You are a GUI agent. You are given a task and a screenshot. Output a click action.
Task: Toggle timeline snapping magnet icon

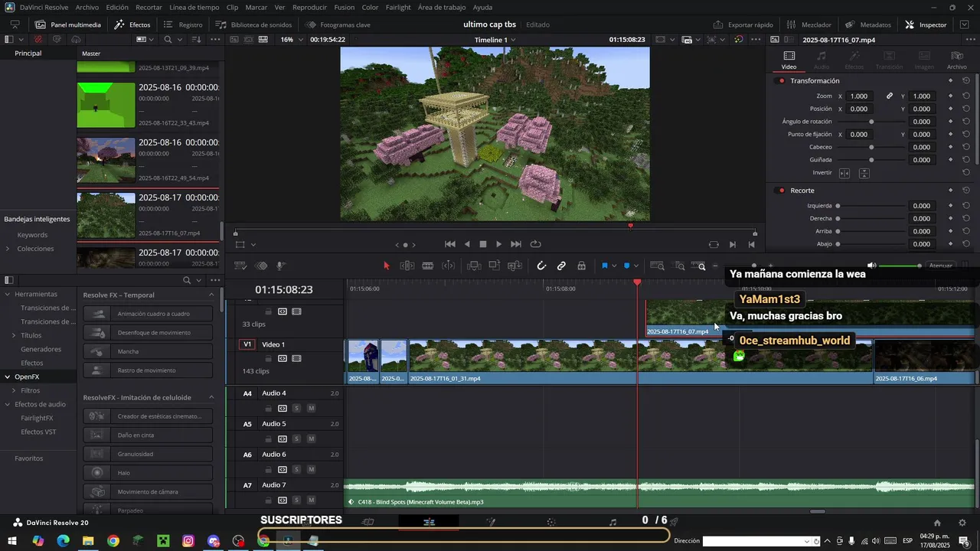[541, 266]
